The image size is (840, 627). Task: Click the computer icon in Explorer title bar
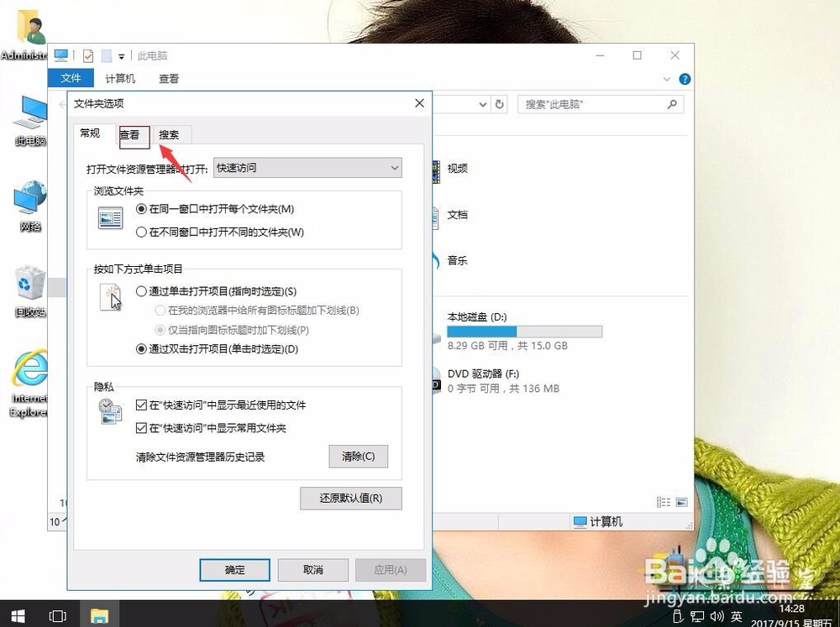(x=61, y=55)
